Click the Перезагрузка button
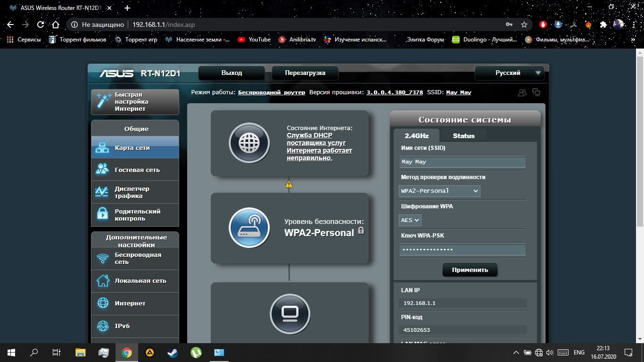644x362 pixels. [x=305, y=73]
